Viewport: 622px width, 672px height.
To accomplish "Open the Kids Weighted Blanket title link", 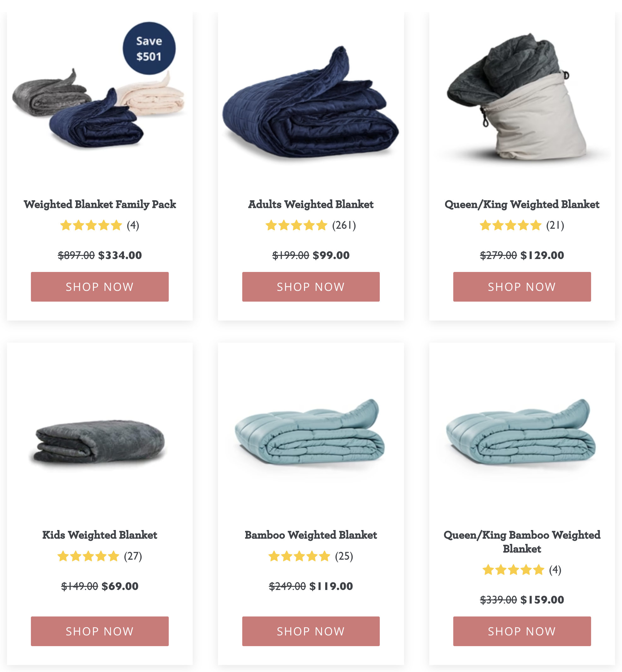I will tap(100, 535).
